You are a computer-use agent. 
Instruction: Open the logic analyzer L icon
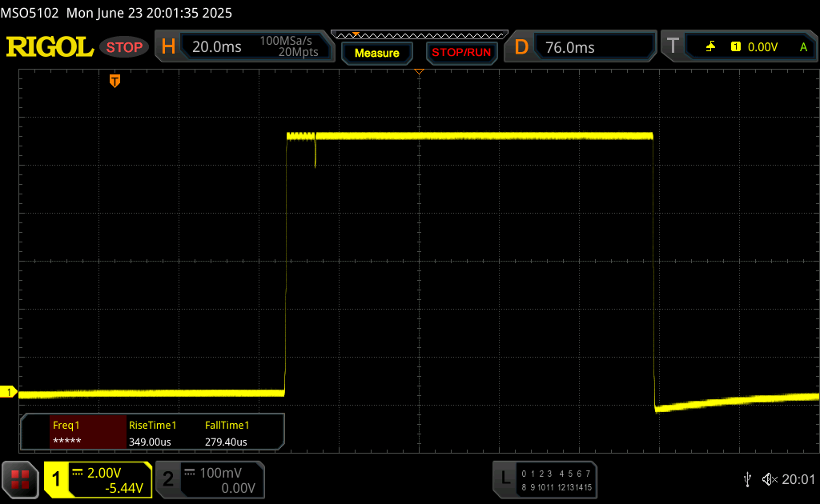click(504, 478)
